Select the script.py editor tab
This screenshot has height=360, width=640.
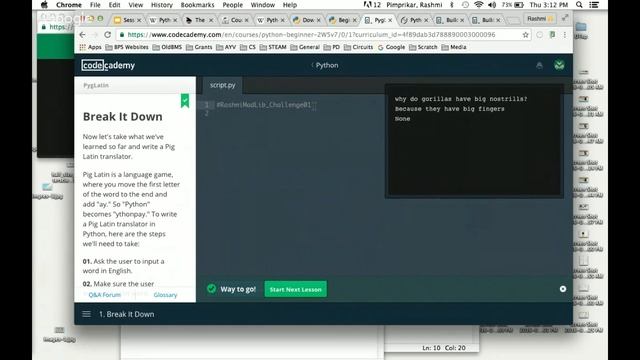[x=222, y=85]
